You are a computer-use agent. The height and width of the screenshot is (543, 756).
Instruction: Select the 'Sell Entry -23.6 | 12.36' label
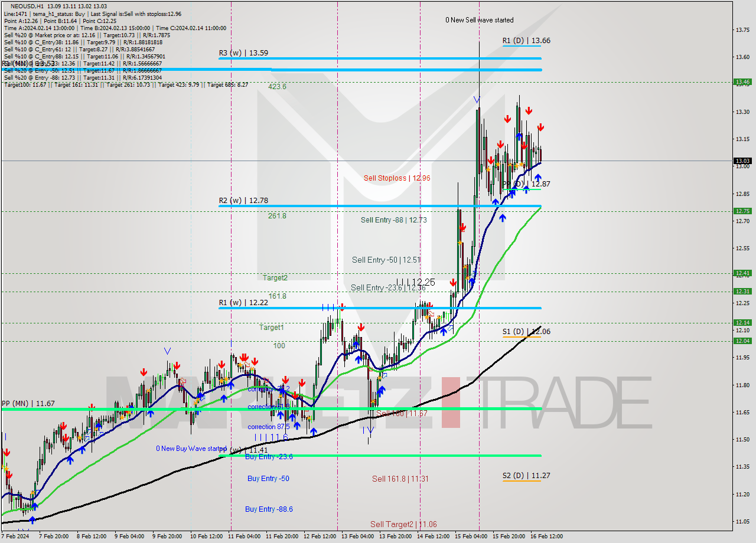[x=388, y=288]
